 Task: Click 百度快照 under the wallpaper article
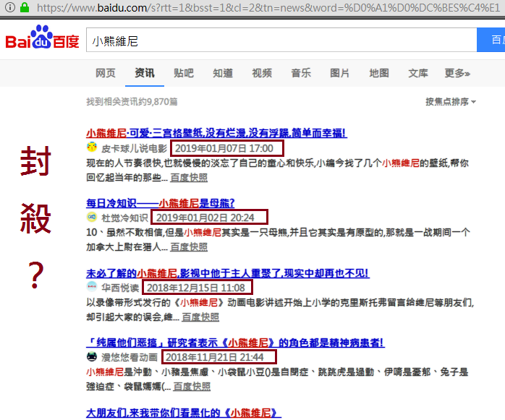coord(189,178)
